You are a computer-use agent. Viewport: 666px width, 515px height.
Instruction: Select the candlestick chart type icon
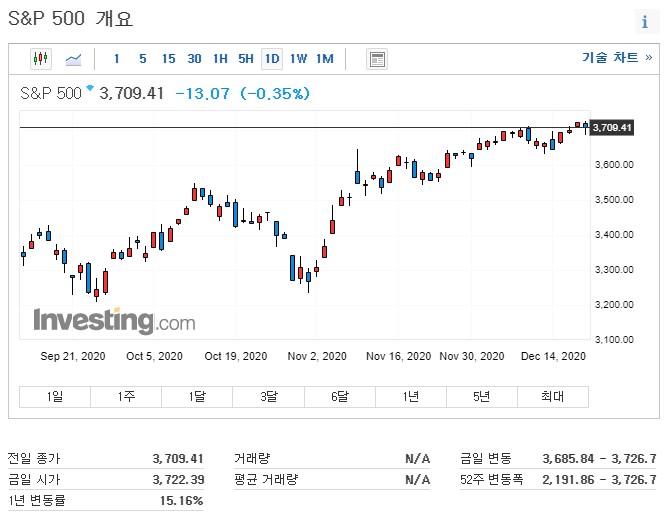point(41,59)
